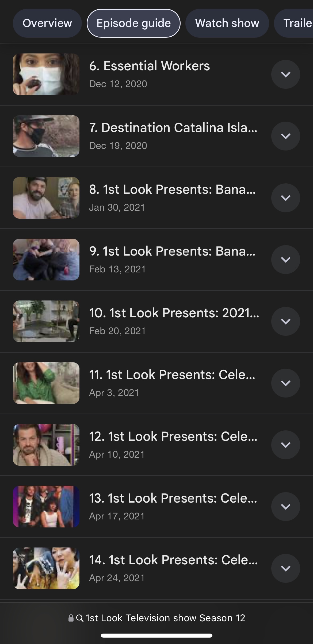
Task: Tap the Destination Catalina Island thumbnail
Action: [46, 136]
